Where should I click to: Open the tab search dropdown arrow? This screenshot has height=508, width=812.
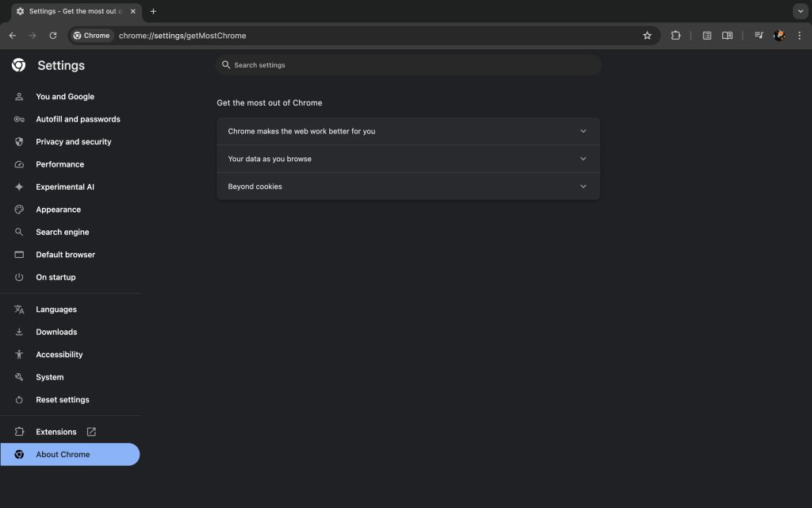(x=799, y=11)
